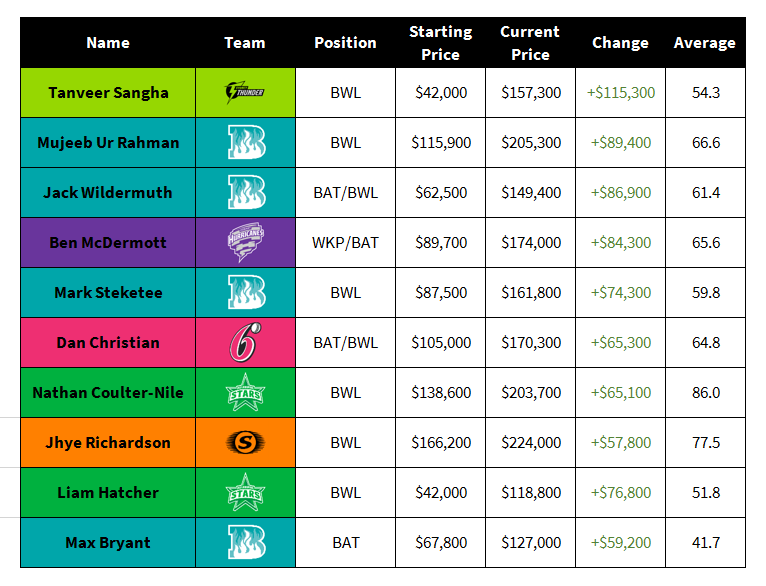Click Brisbane Heat logo beside Mark Steketee
This screenshot has height=586, width=766.
246,292
